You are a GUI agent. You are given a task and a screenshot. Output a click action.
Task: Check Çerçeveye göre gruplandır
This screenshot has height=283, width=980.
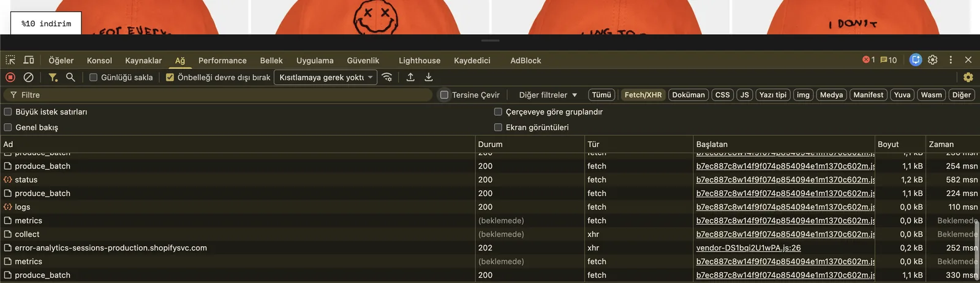[x=498, y=112]
